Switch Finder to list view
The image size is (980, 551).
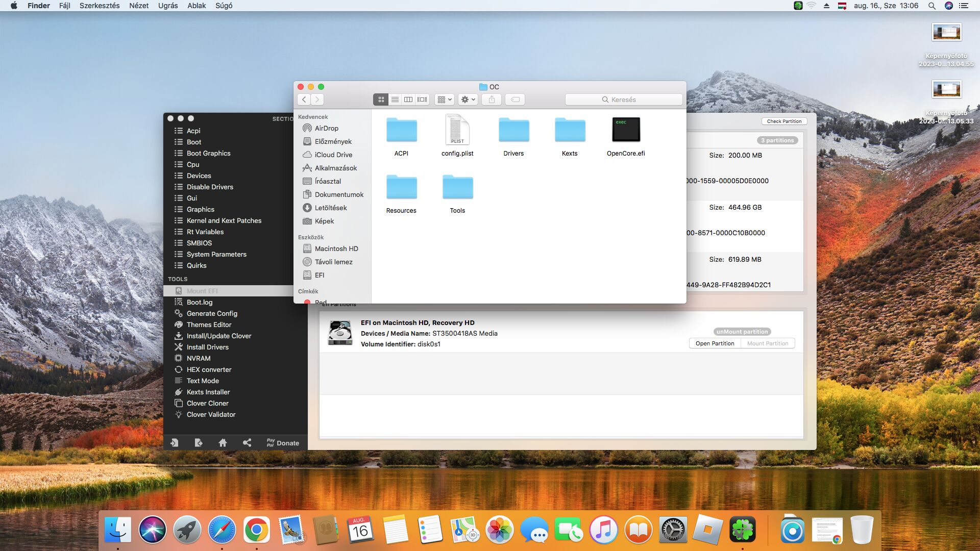395,99
